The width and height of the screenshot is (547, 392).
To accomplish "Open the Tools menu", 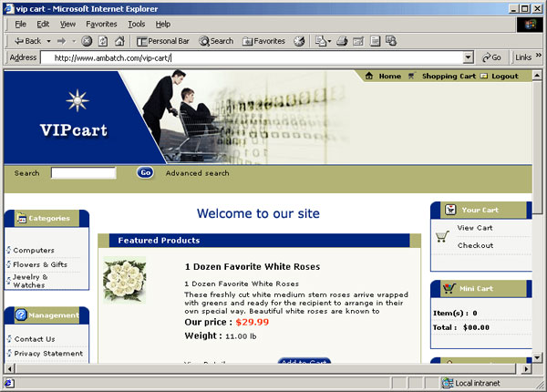I will [x=136, y=24].
